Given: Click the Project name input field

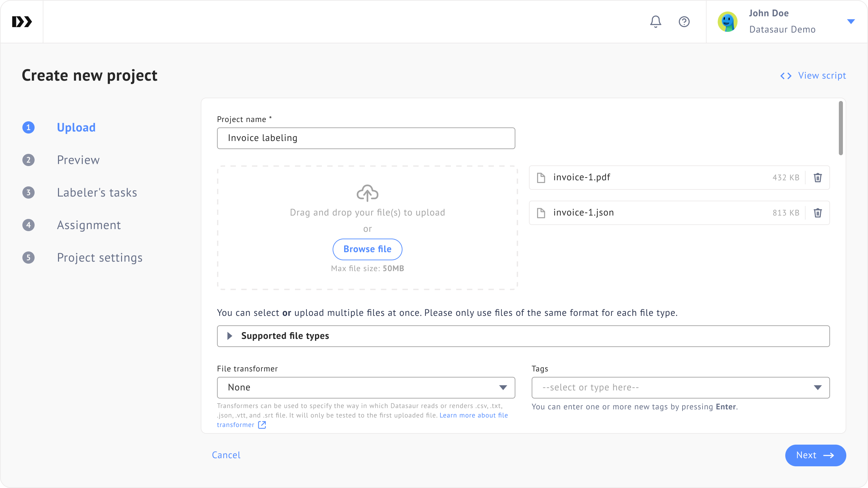Looking at the screenshot, I should tap(366, 138).
